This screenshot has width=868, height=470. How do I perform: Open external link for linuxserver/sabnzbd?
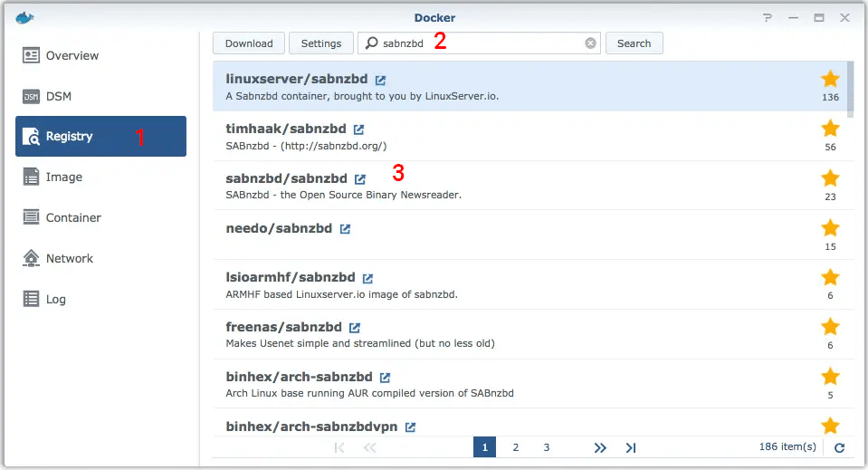point(380,81)
